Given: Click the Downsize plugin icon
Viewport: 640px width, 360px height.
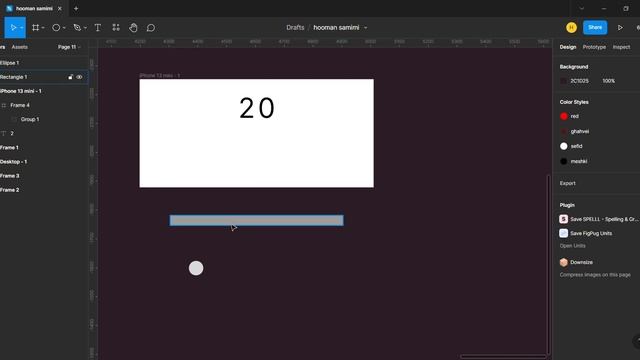Looking at the screenshot, I should (x=564, y=262).
